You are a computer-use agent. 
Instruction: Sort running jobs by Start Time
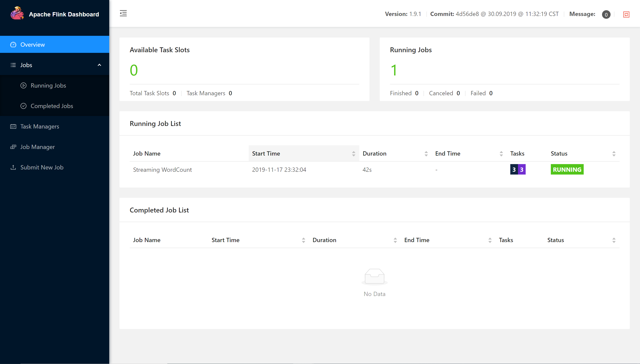click(353, 153)
